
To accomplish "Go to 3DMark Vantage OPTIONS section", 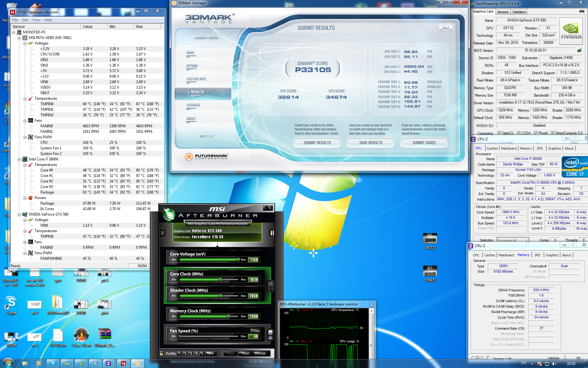I will click(192, 66).
